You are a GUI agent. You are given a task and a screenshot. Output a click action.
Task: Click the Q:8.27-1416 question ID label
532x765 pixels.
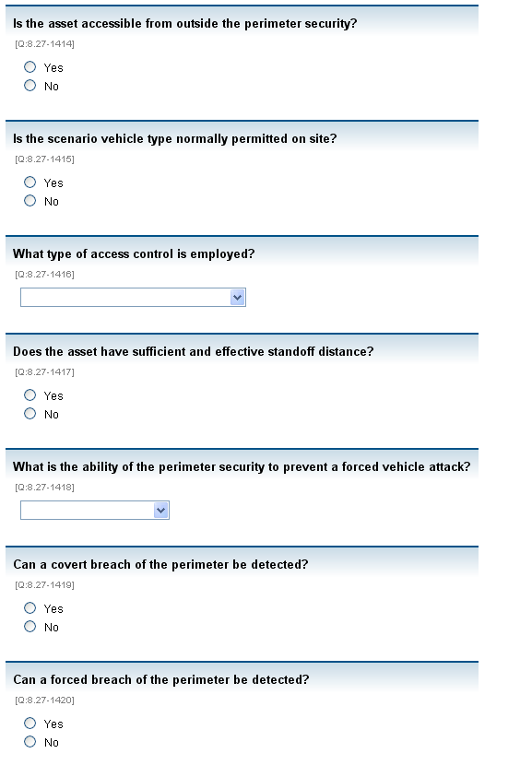[x=44, y=274]
